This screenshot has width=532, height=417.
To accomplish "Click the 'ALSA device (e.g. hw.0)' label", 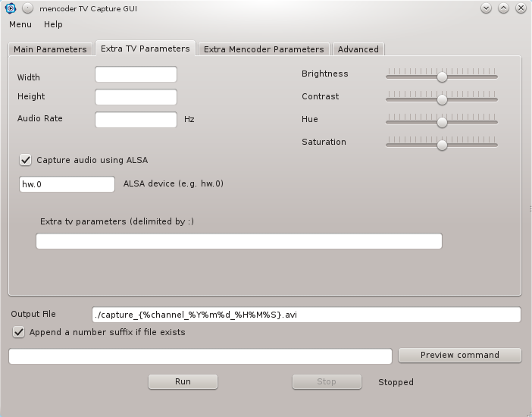I will click(174, 183).
